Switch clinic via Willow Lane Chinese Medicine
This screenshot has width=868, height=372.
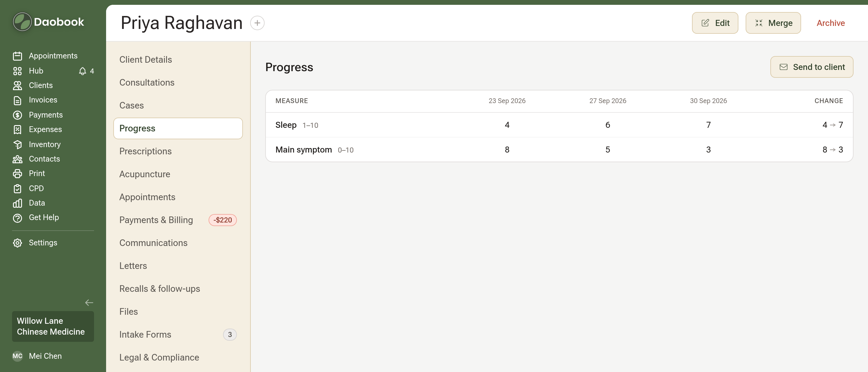[x=53, y=326]
